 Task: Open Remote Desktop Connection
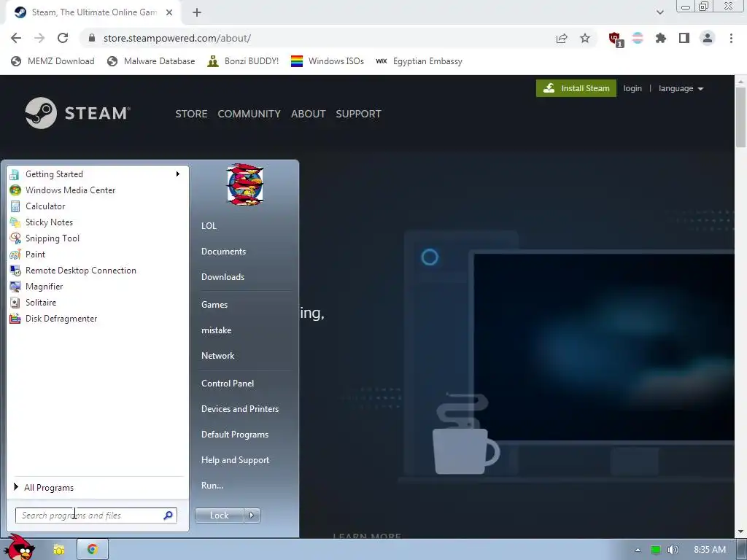coord(97,271)
